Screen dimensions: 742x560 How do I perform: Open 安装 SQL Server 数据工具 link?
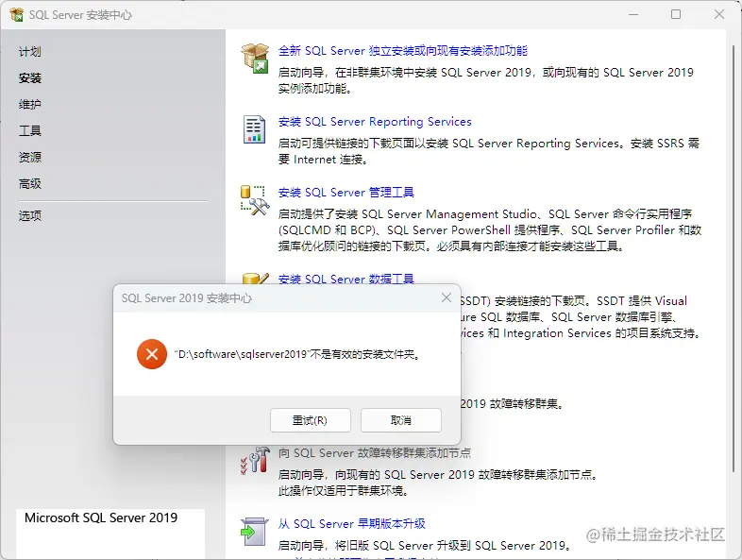[346, 279]
